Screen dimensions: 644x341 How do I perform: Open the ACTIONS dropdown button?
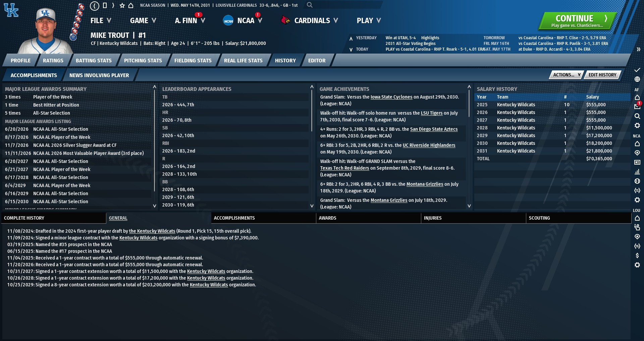coord(567,75)
